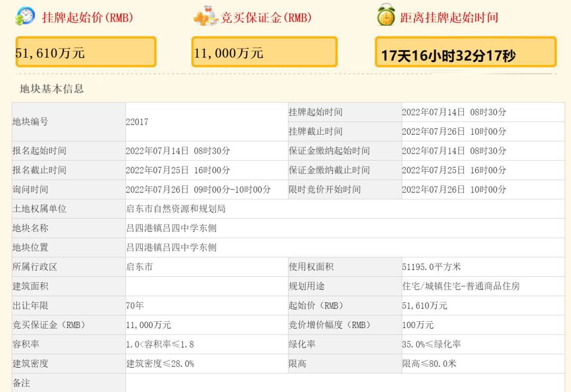Click the value 35.0%≤绿化率

pos(431,344)
